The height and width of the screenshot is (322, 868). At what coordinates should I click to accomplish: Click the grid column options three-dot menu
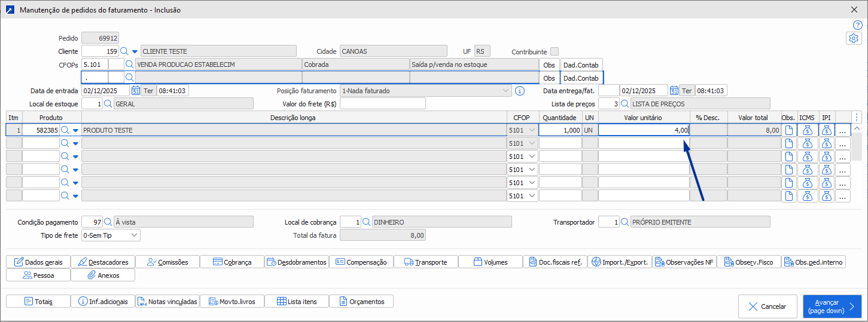(857, 117)
